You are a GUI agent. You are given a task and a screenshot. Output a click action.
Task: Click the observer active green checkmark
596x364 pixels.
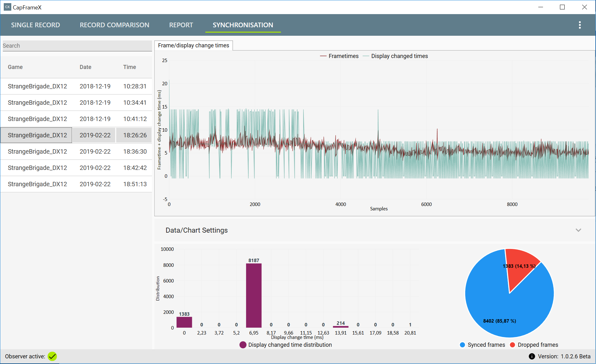click(52, 356)
